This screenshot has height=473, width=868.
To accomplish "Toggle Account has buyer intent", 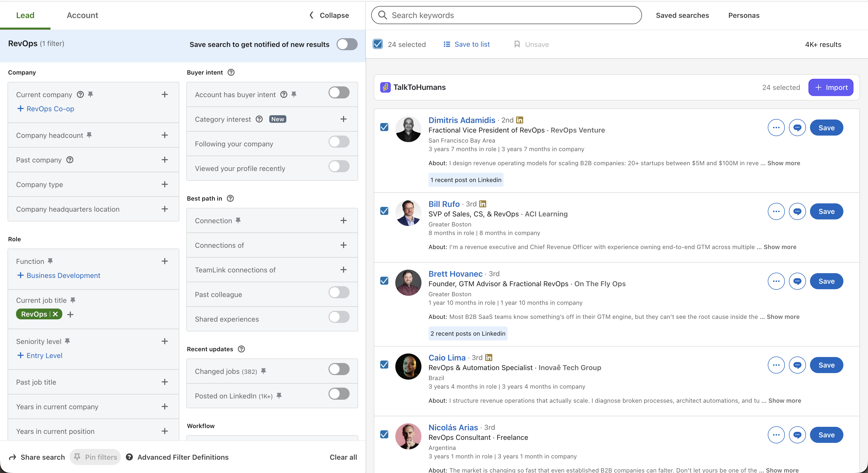I will coord(339,92).
